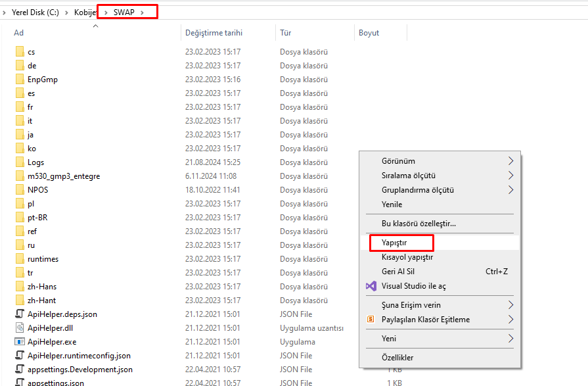The image size is (588, 386).
Task: Select the ApiHelper.runtimeconfig.json file icon
Action: 20,355
